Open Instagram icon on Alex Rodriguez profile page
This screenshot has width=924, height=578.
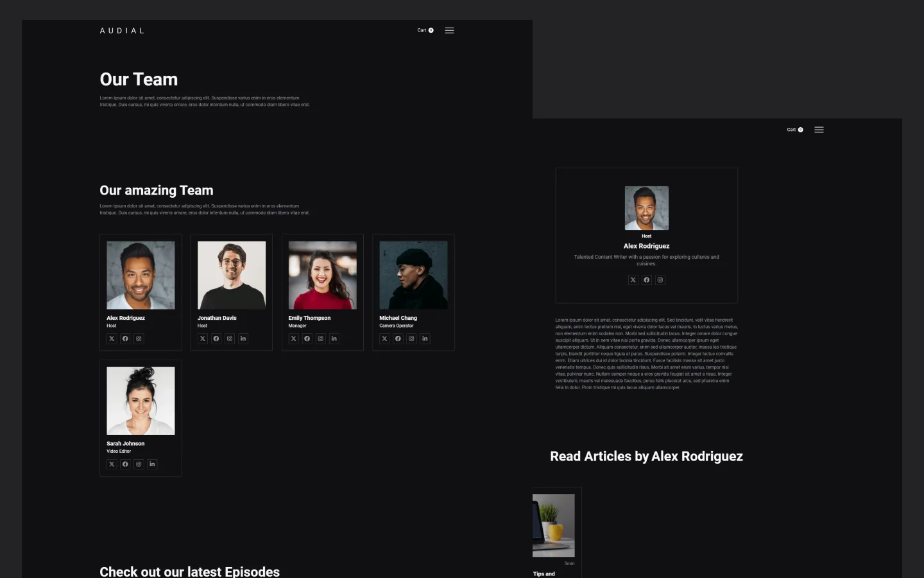point(660,280)
